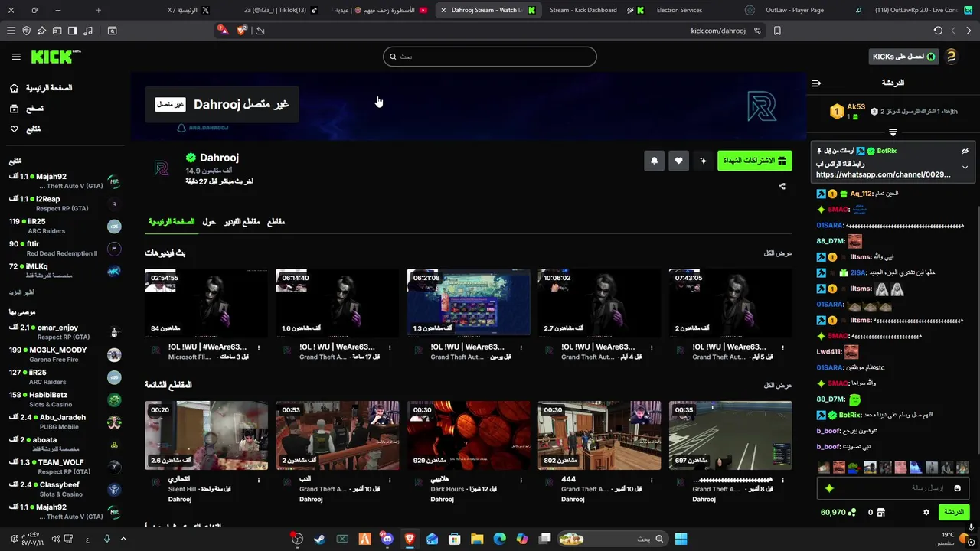Open the 'مقاطع الفيديو' tab
This screenshot has width=980, height=551.
coord(242,222)
